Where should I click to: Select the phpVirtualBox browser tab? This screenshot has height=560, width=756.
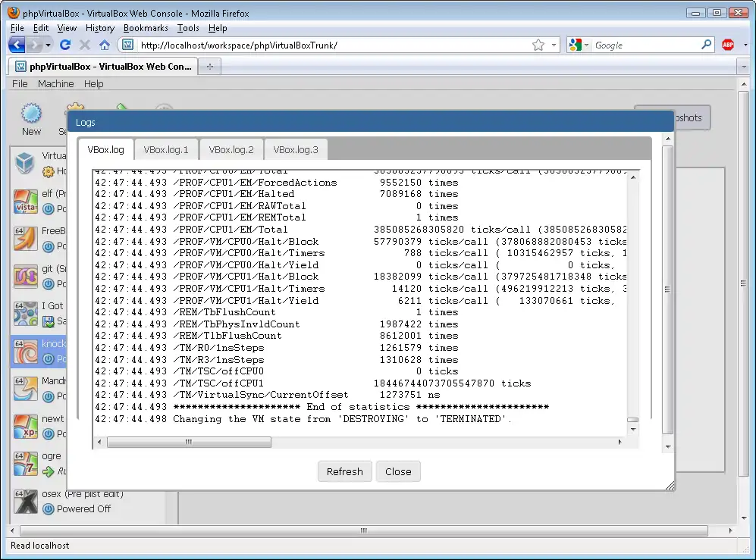tap(103, 67)
